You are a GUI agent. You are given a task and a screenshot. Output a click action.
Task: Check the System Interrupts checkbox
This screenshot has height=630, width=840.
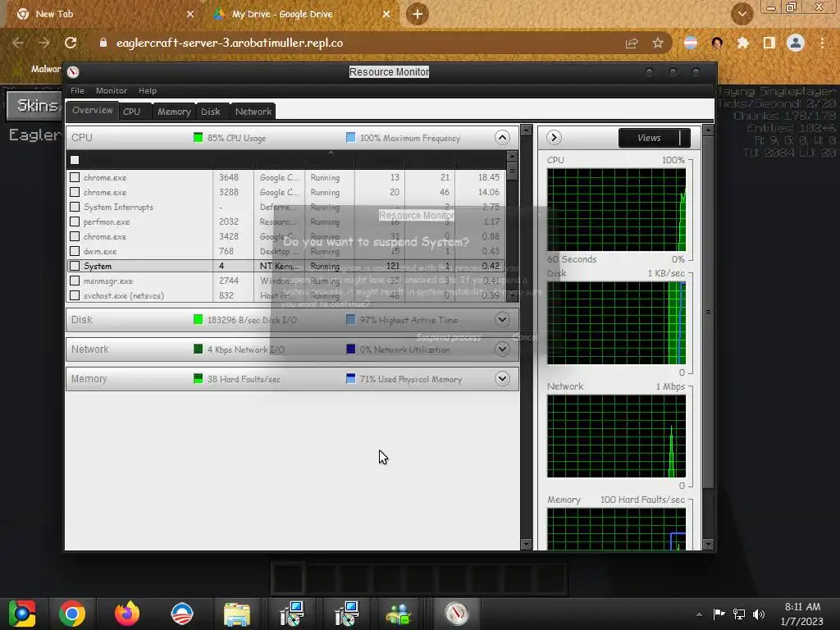pyautogui.click(x=75, y=207)
